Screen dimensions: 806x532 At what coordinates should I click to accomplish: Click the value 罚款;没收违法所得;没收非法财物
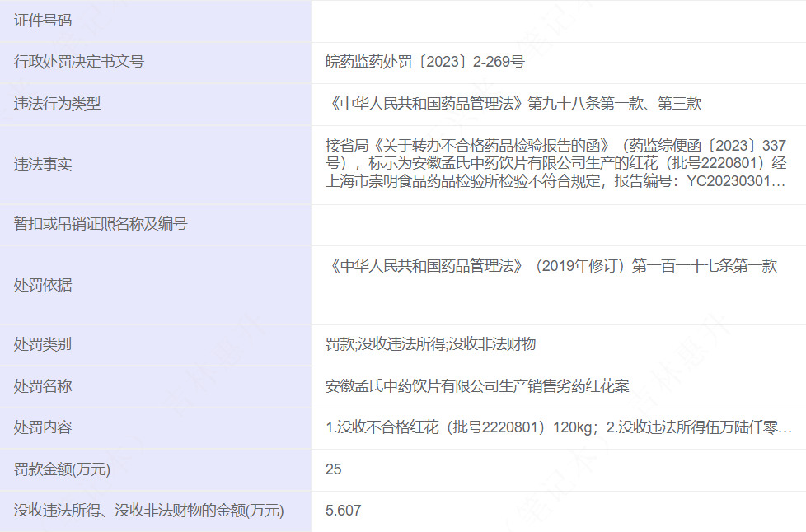(431, 344)
